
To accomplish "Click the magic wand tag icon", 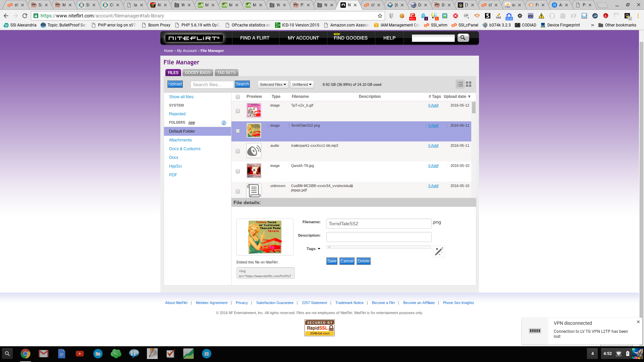I will (x=439, y=251).
